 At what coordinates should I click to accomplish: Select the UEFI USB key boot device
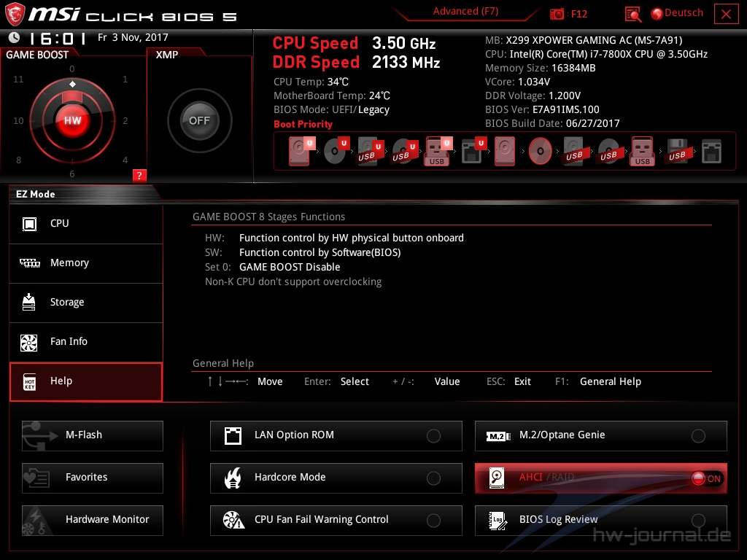[438, 151]
